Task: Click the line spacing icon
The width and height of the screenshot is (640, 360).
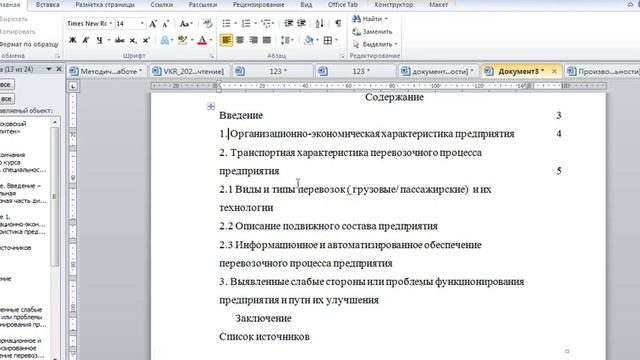Action: pos(285,40)
